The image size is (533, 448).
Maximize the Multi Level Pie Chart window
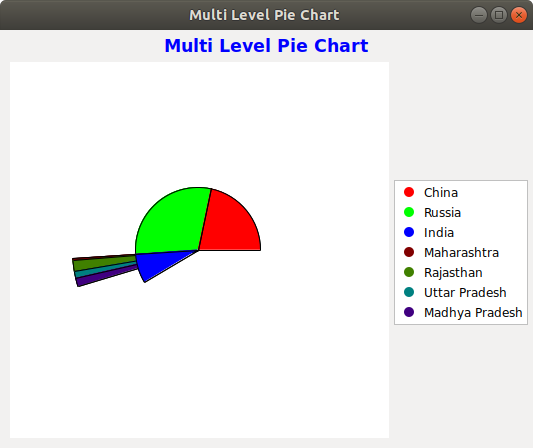(499, 15)
